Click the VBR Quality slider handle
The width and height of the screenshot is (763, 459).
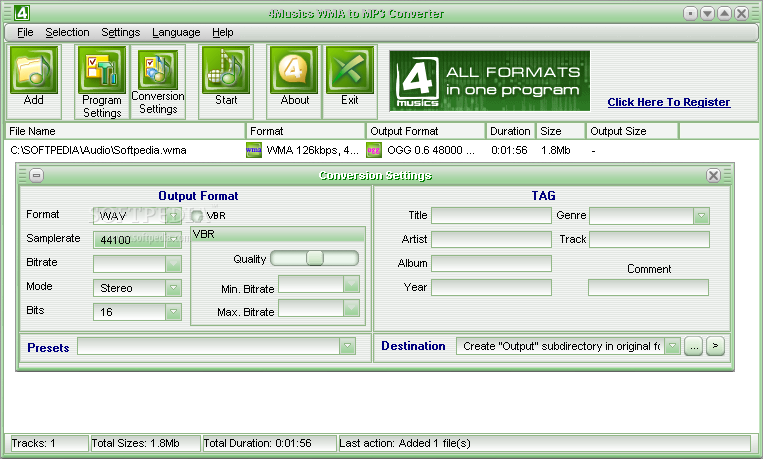point(315,258)
